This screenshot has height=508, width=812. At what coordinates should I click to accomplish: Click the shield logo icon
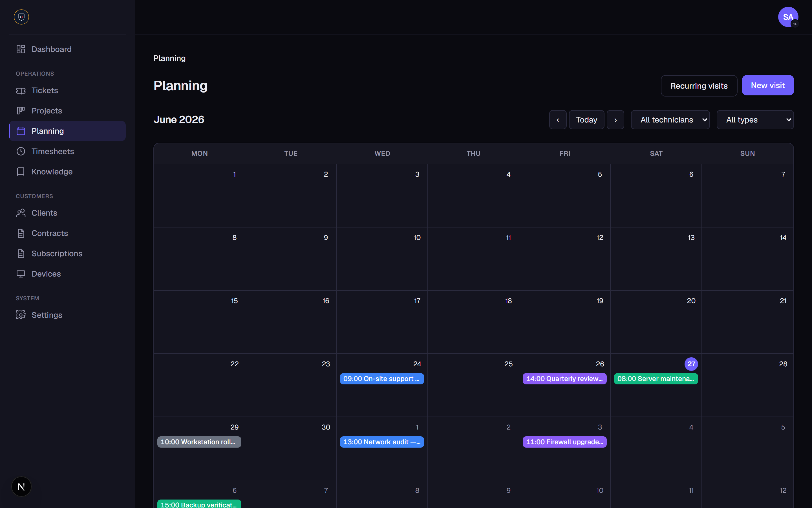pos(21,17)
